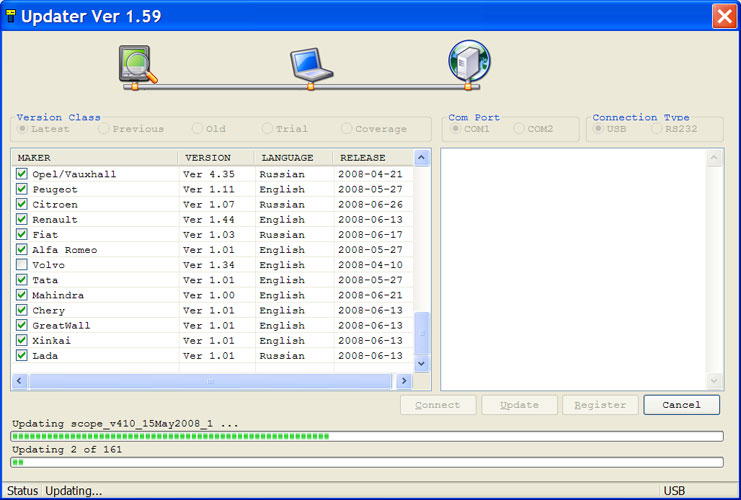Uncheck the Mahindra checkbox

[x=22, y=294]
